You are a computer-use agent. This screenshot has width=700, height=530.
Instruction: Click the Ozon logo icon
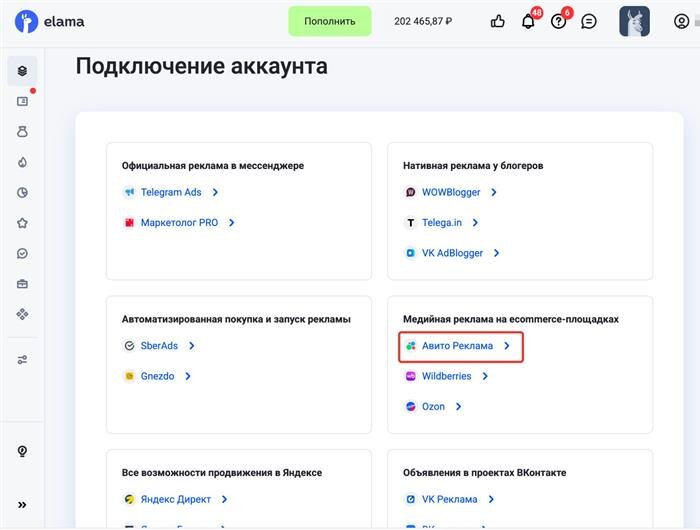(x=410, y=406)
